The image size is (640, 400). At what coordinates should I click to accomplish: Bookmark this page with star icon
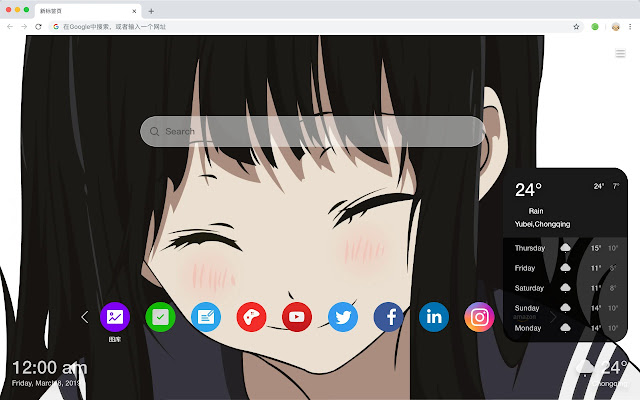[x=576, y=27]
